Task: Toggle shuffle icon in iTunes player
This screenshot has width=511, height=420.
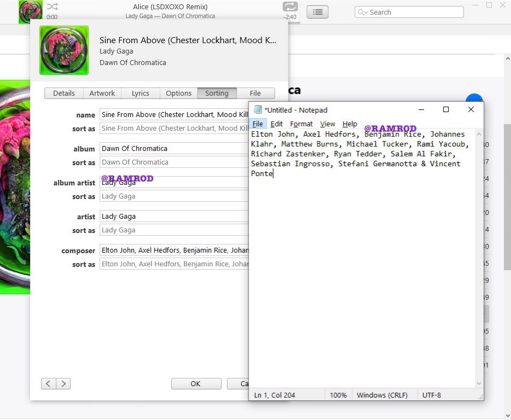Action: coord(53,6)
